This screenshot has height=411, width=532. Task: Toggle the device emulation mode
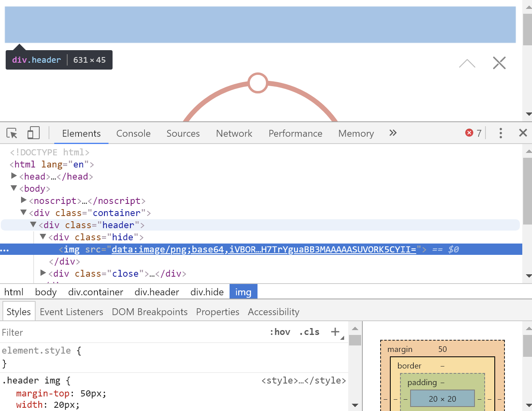(x=33, y=133)
